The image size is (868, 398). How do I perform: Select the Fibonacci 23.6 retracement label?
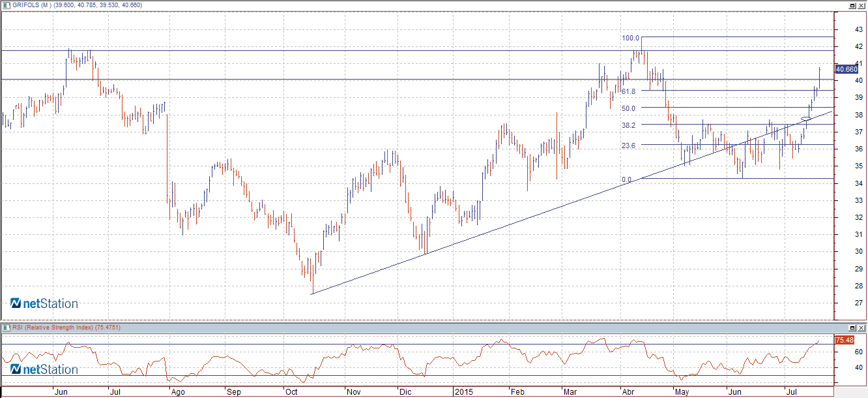click(629, 145)
